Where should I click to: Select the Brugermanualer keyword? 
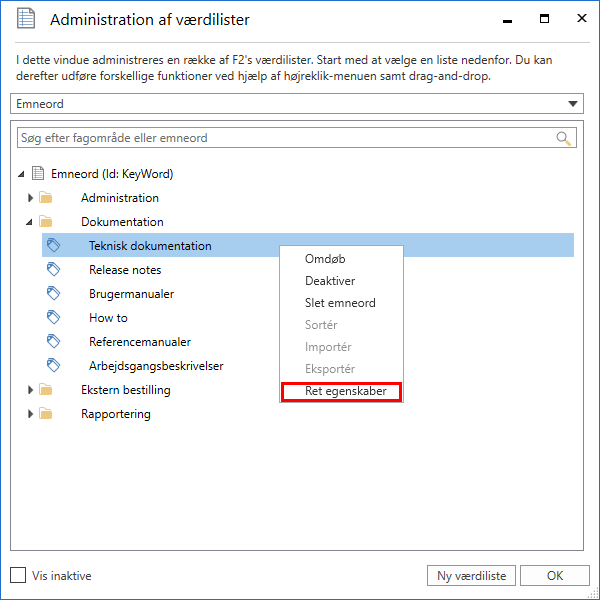[132, 294]
